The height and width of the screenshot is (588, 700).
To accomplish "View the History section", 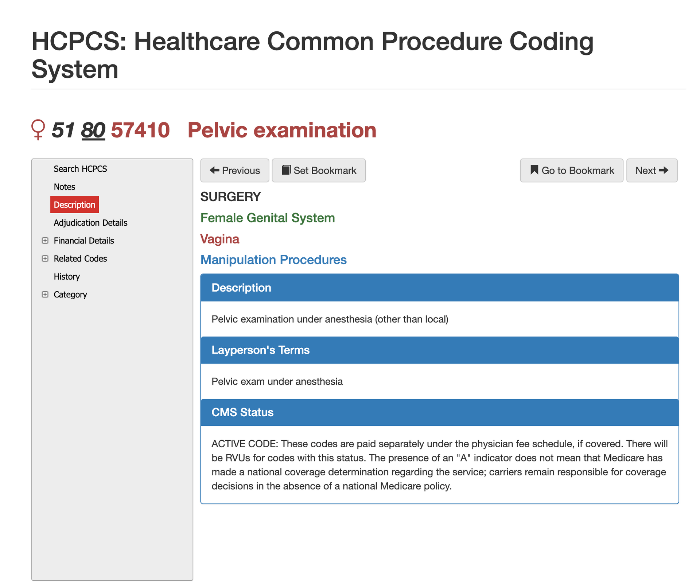I will pyautogui.click(x=66, y=276).
